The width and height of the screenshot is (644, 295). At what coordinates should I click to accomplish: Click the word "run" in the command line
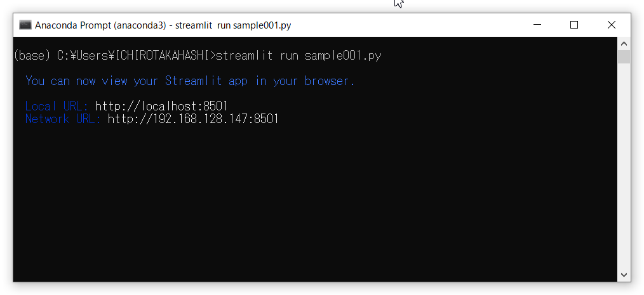click(288, 56)
